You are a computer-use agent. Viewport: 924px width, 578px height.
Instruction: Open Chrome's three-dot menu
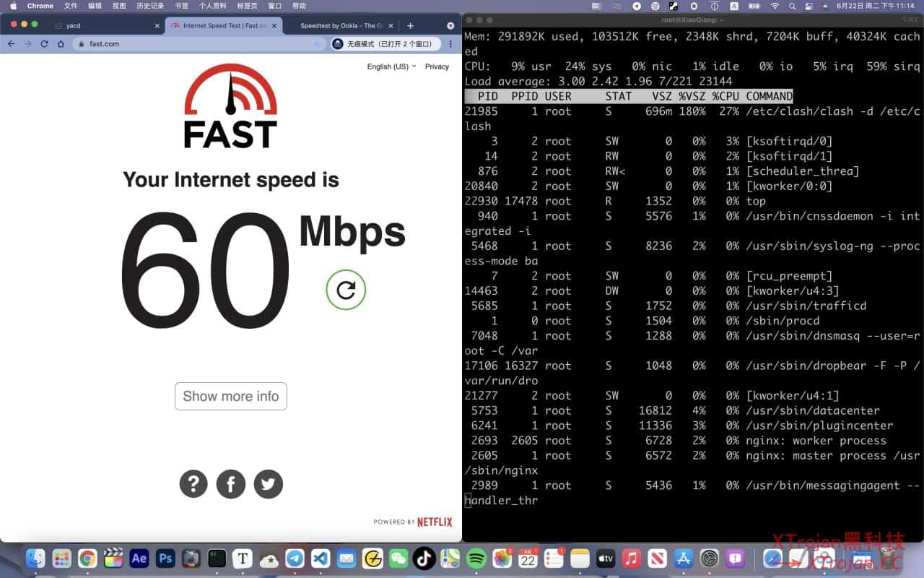click(x=451, y=44)
